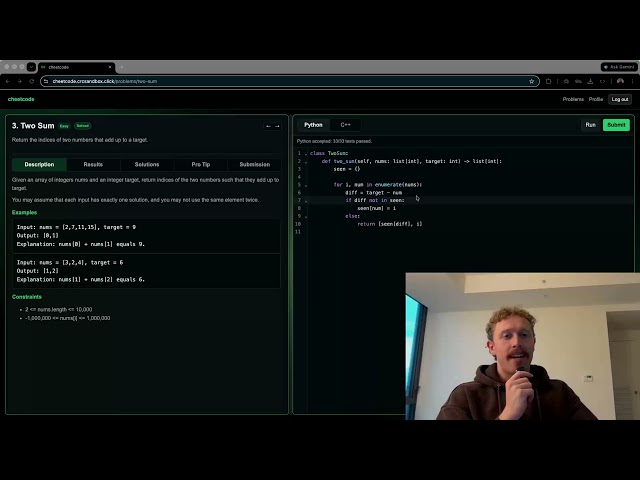Open the share icon right of address bar
Screen dimensions: 640x480
(x=549, y=81)
